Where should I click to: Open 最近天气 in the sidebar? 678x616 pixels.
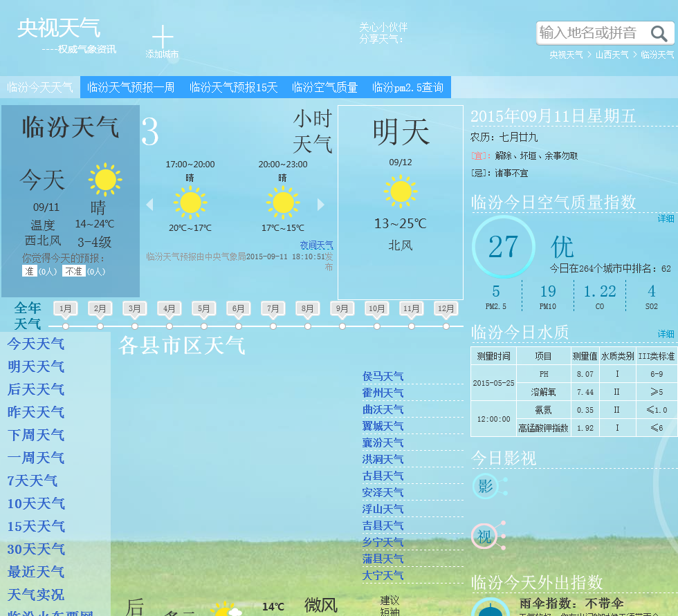(36, 572)
